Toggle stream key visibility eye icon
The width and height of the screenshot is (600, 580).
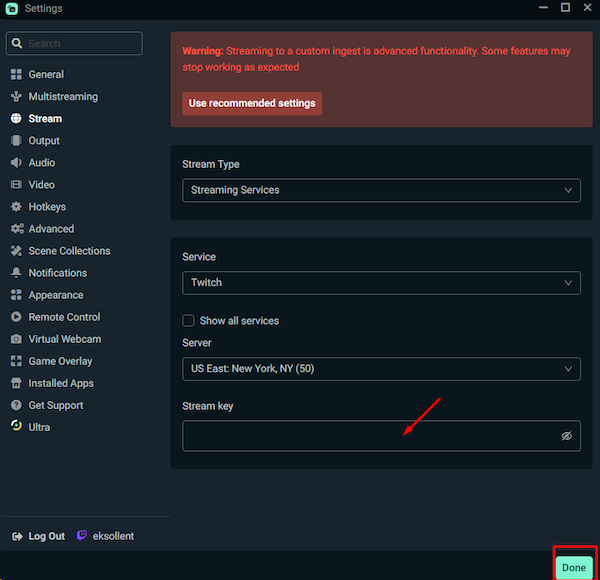[x=566, y=436]
